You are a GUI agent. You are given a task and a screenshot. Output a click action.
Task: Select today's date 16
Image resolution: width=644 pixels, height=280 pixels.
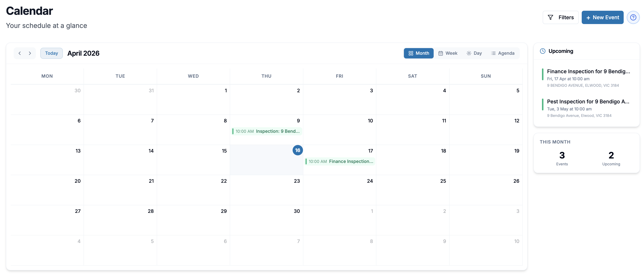pyautogui.click(x=297, y=150)
